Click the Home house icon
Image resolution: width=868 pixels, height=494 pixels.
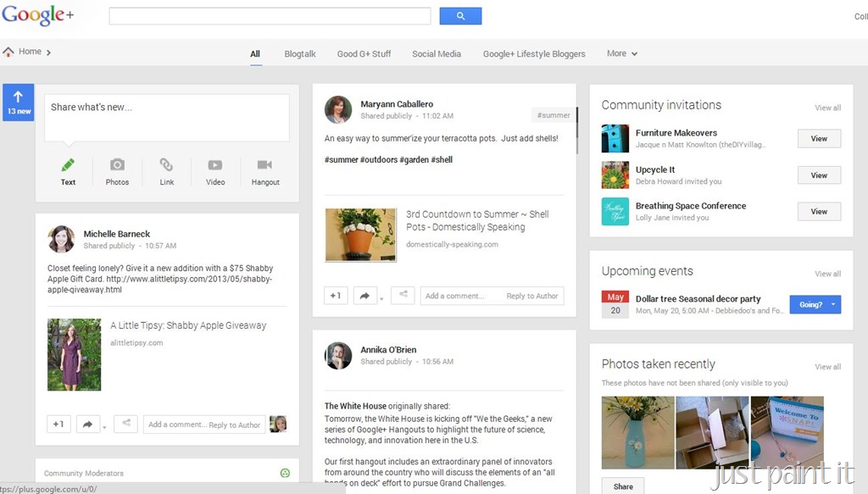(8, 52)
